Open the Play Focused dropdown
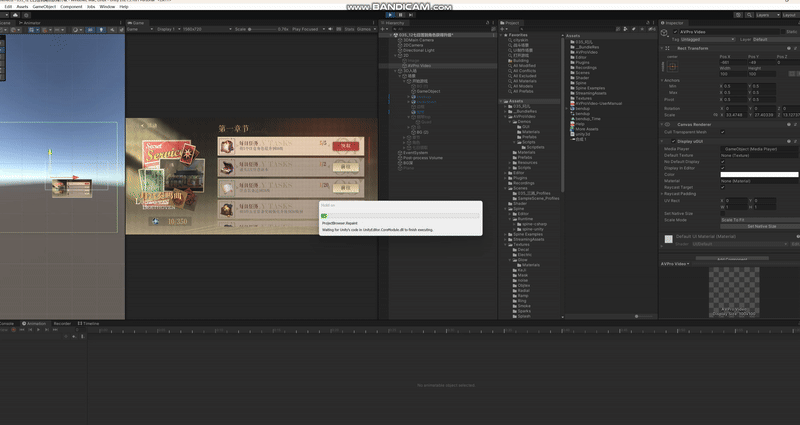Image resolution: width=800 pixels, height=425 pixels. (x=307, y=30)
